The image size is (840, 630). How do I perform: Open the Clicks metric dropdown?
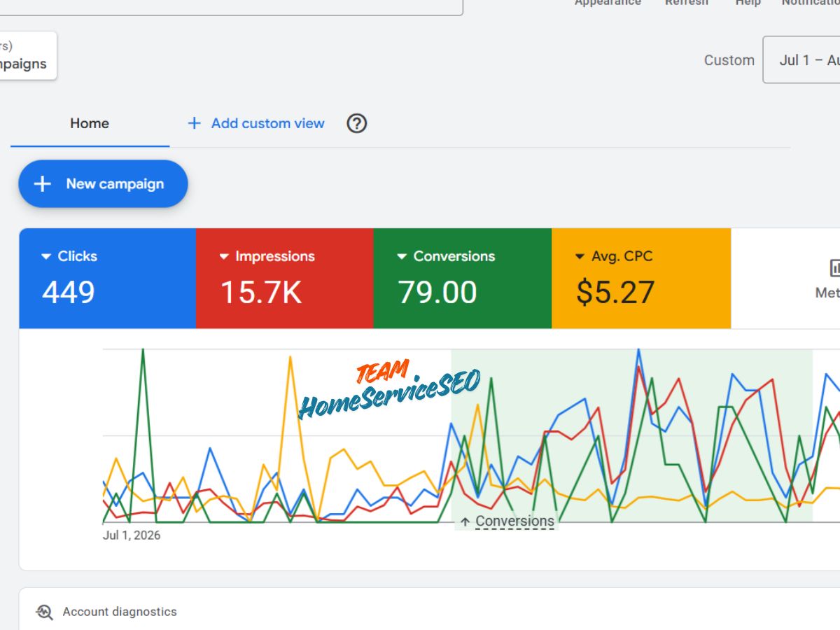pyautogui.click(x=69, y=256)
